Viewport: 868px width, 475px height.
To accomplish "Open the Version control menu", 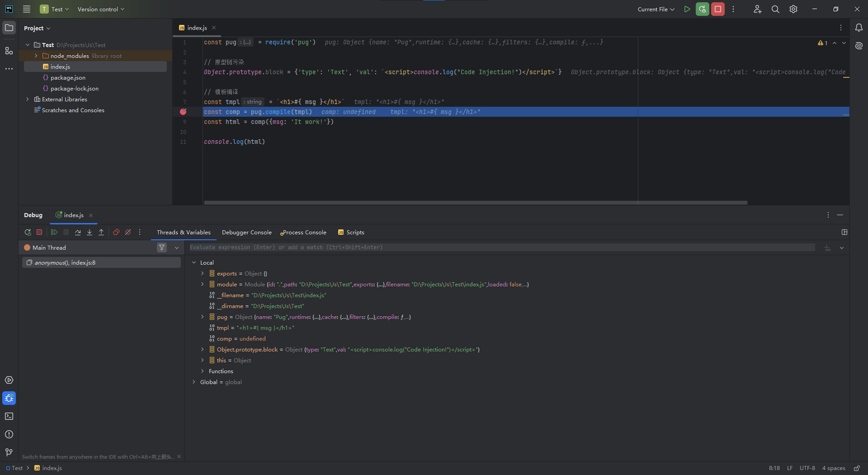I will click(100, 9).
